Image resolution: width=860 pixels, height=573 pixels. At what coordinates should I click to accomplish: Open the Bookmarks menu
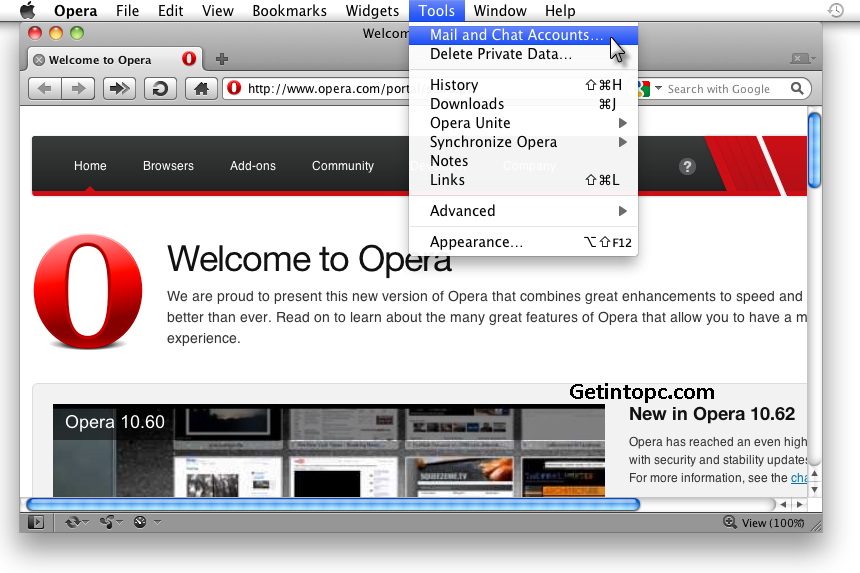[290, 10]
